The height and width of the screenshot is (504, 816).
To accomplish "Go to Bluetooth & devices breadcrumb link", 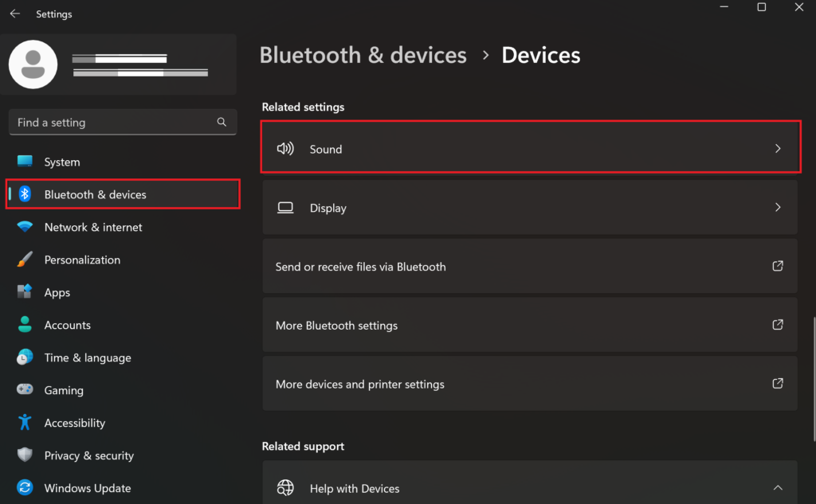I will coord(363,55).
